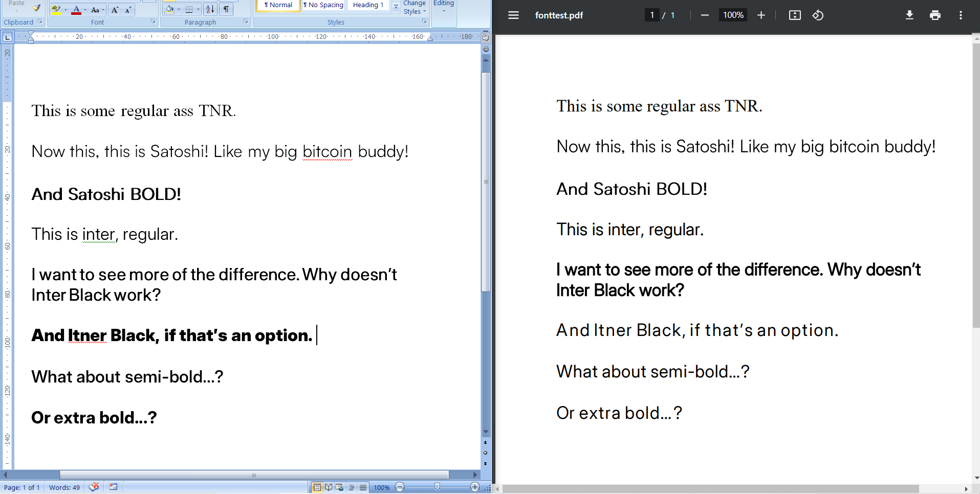Viewport: 980px width, 494px height.
Task: Apply the Heading 1 style
Action: 368,5
